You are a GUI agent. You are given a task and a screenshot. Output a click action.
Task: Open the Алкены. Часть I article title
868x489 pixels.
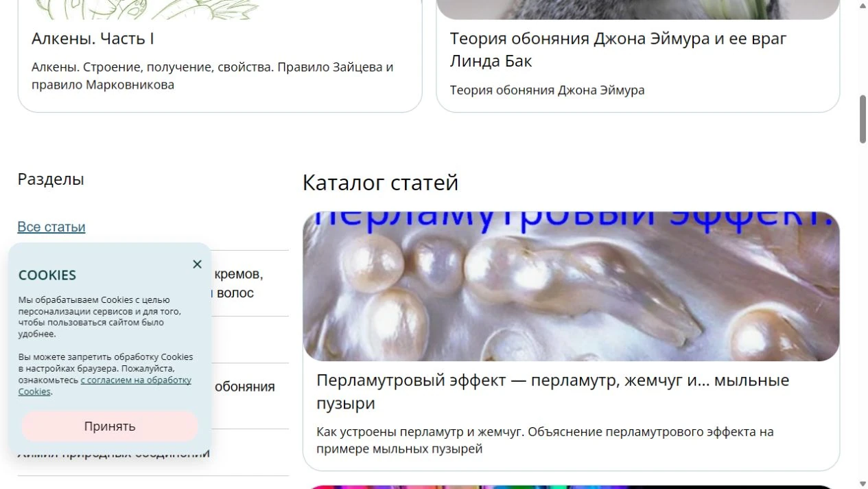93,38
